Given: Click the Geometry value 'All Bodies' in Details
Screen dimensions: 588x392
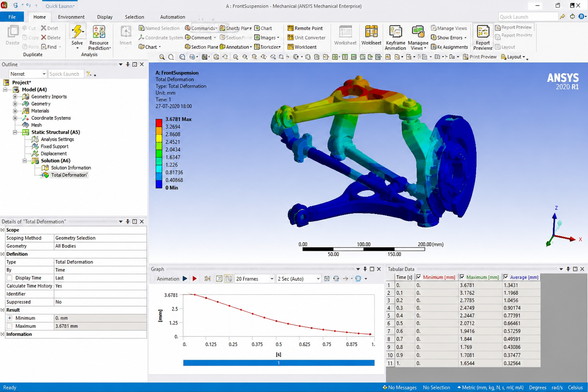Looking at the screenshot, I should click(x=100, y=246).
